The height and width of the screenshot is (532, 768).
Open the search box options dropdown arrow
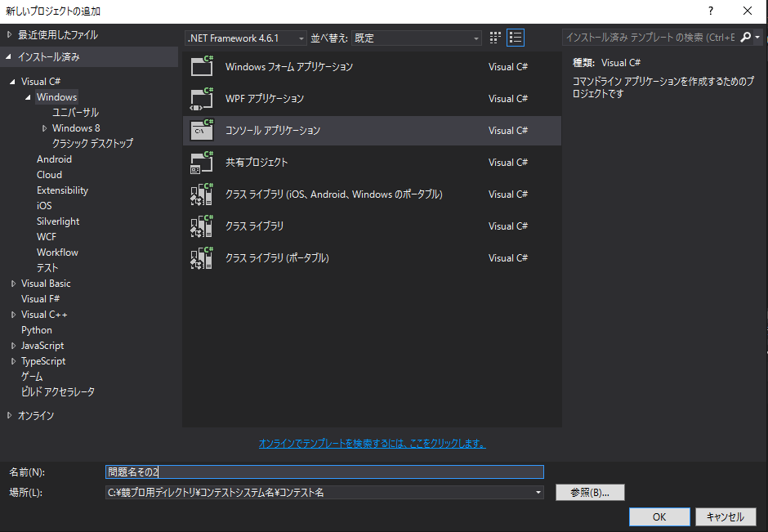757,38
